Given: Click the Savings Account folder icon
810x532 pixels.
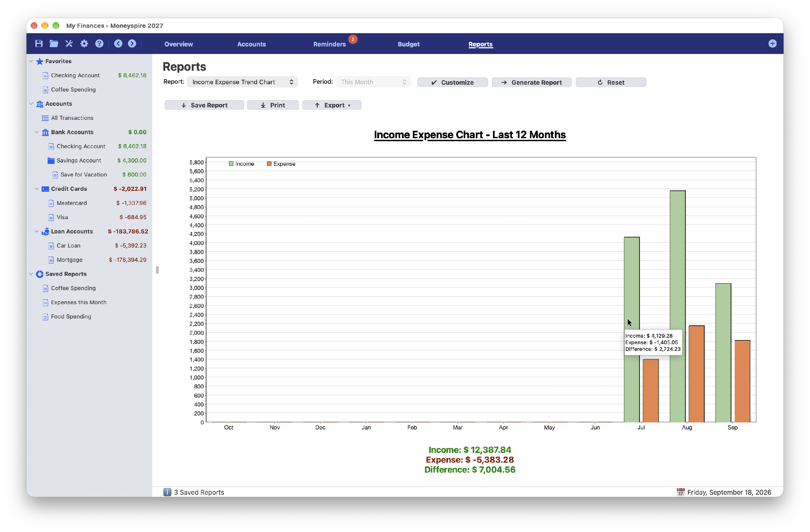Looking at the screenshot, I should (51, 161).
